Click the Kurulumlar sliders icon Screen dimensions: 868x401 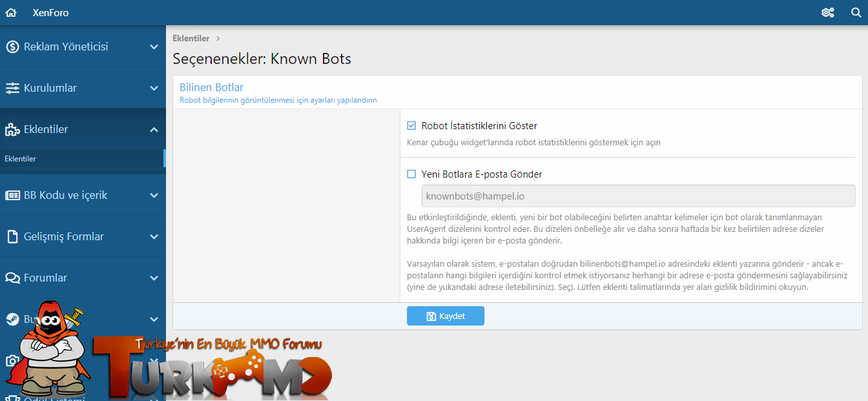click(x=12, y=88)
